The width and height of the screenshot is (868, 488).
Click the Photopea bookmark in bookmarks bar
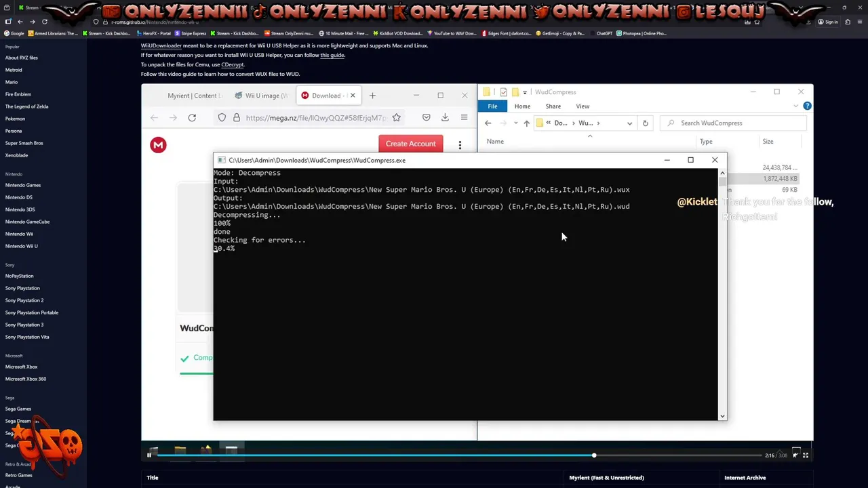[x=641, y=33]
